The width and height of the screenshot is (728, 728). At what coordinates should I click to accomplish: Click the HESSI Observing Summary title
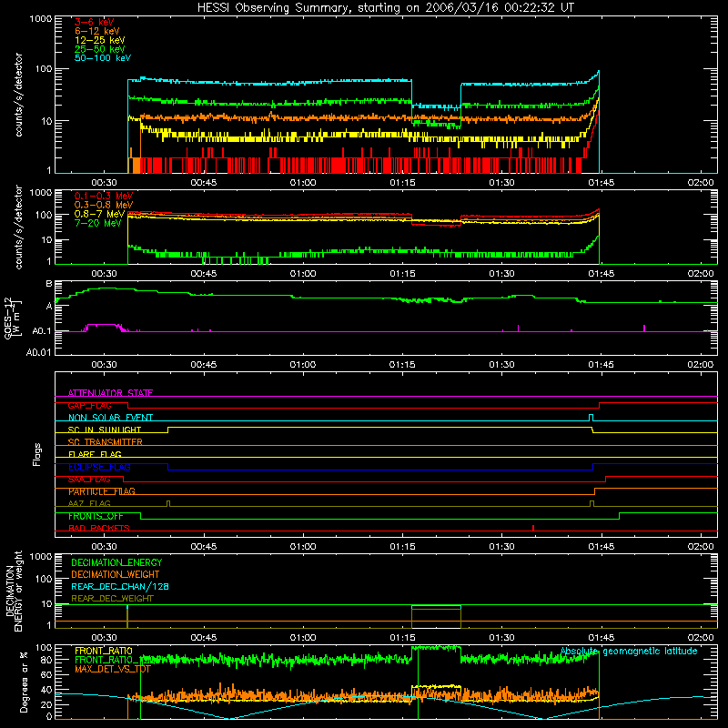pos(385,8)
